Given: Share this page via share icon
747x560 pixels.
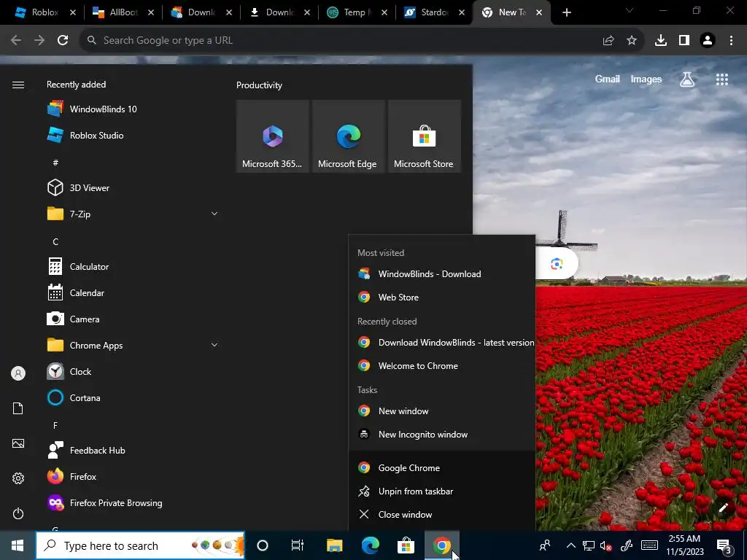Looking at the screenshot, I should click(608, 41).
